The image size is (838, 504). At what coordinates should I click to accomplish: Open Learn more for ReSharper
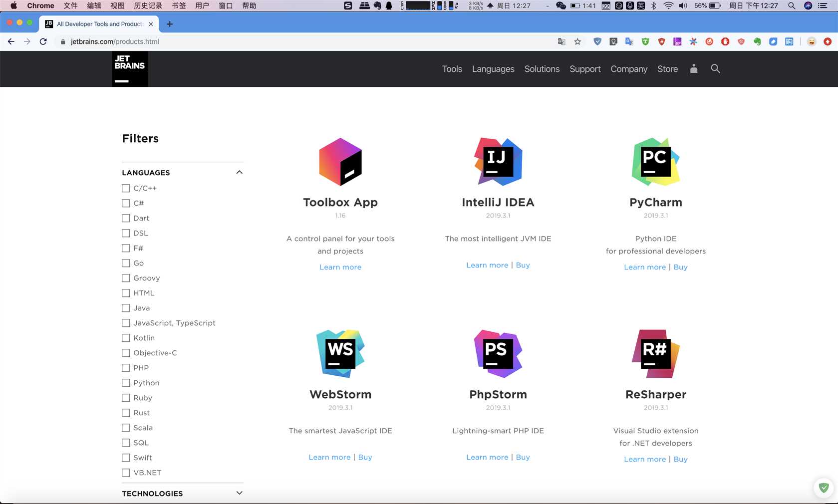(645, 459)
